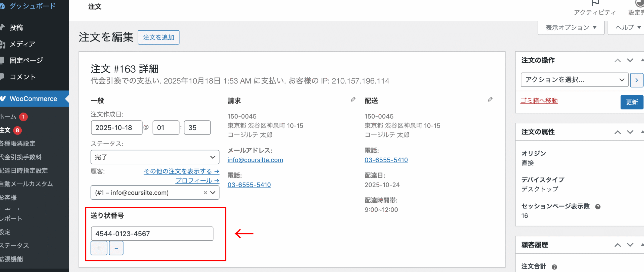Open 代金引換手数料 in the sidebar

click(21, 157)
